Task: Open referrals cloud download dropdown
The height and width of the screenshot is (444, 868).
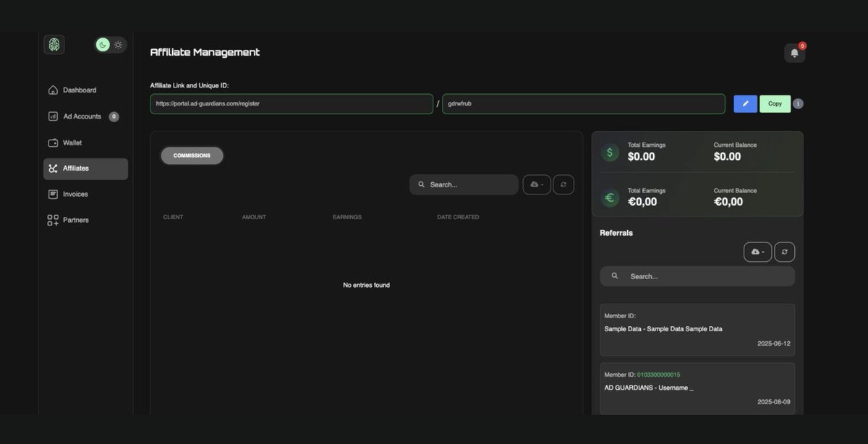Action: [x=757, y=252]
